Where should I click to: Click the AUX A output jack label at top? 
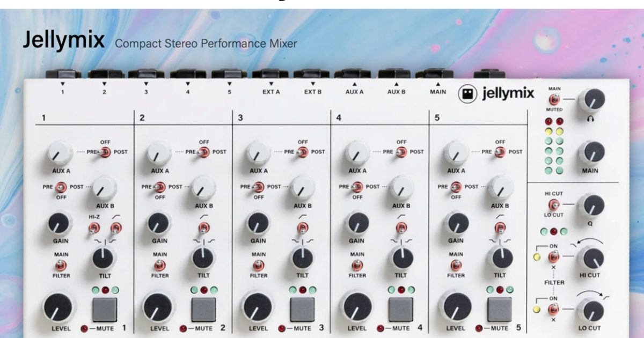pyautogui.click(x=354, y=92)
